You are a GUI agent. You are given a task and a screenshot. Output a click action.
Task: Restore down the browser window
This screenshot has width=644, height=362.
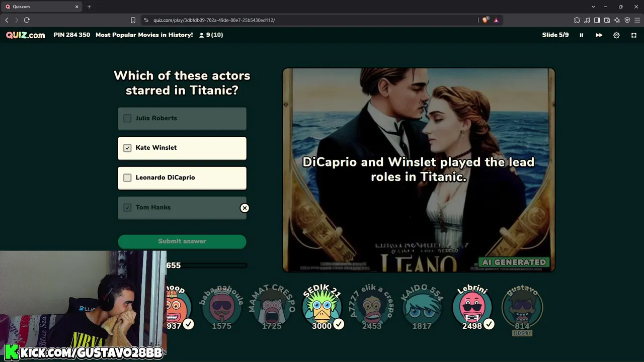[620, 7]
